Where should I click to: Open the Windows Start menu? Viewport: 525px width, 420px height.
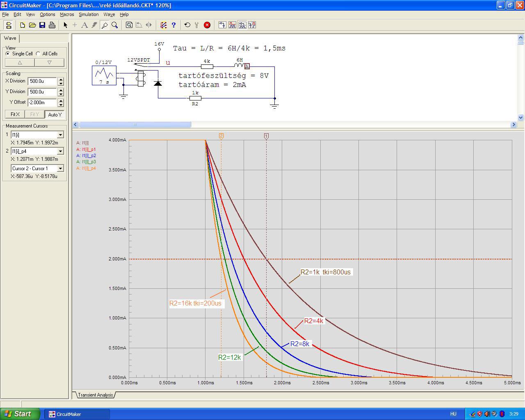tap(20, 414)
